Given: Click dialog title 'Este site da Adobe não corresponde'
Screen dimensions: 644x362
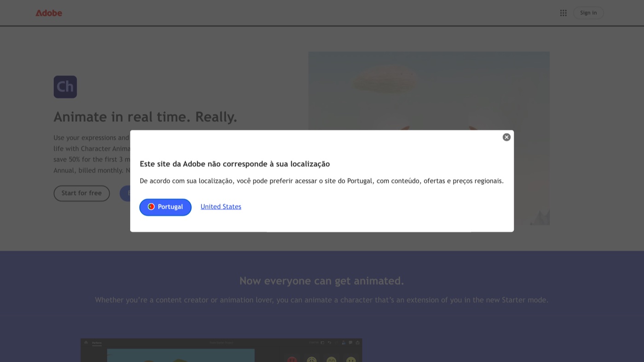Looking at the screenshot, I should (x=235, y=164).
